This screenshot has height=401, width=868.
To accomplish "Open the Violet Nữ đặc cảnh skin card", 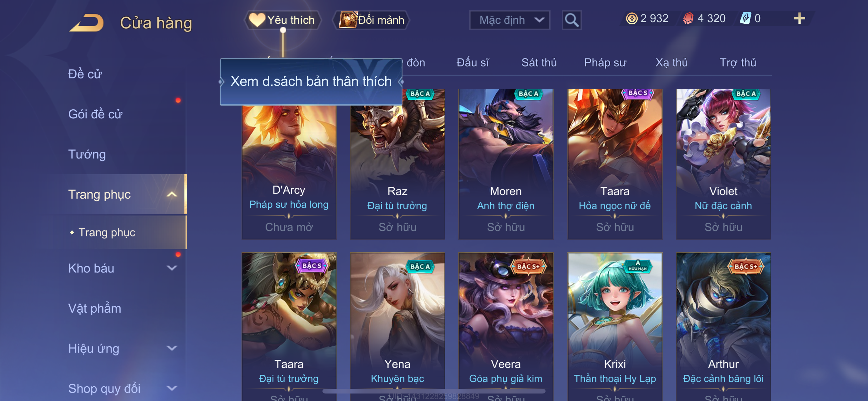I will tap(723, 164).
